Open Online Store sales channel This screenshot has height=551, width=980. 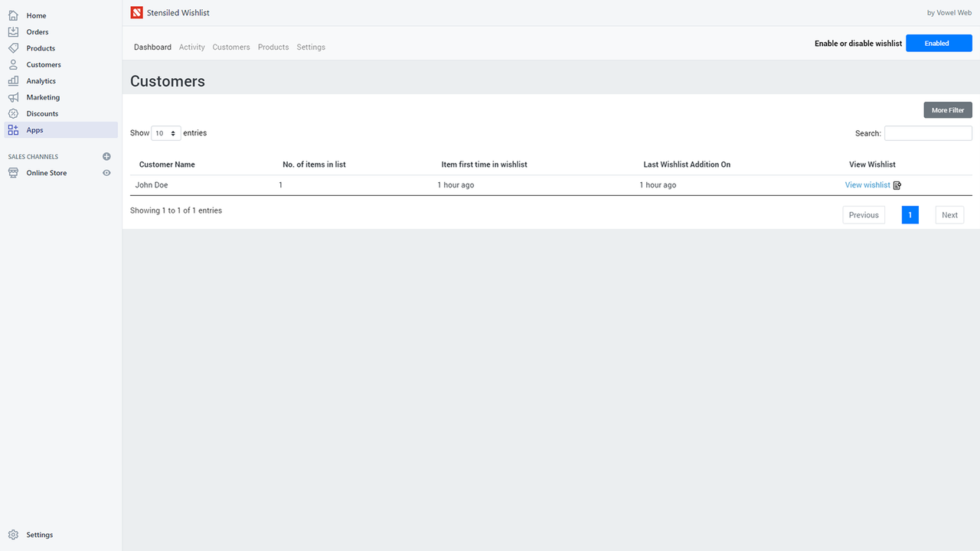(47, 173)
